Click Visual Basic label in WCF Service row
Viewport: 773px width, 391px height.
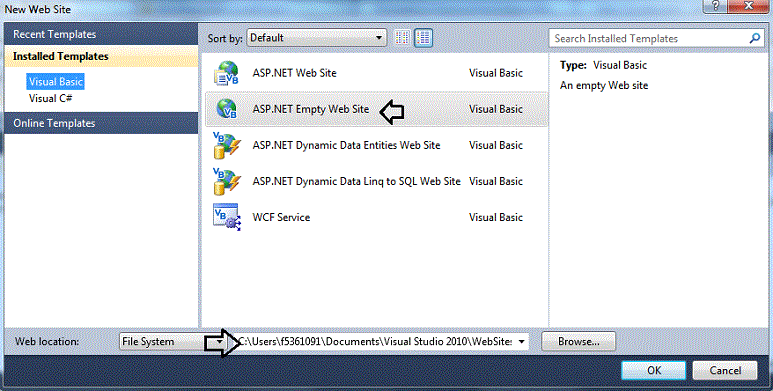tap(495, 217)
